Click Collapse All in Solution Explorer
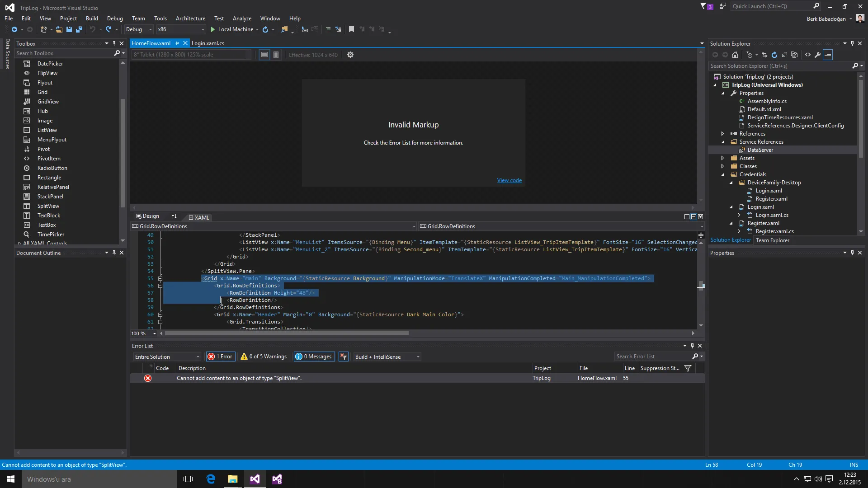The width and height of the screenshot is (868, 488). [784, 55]
